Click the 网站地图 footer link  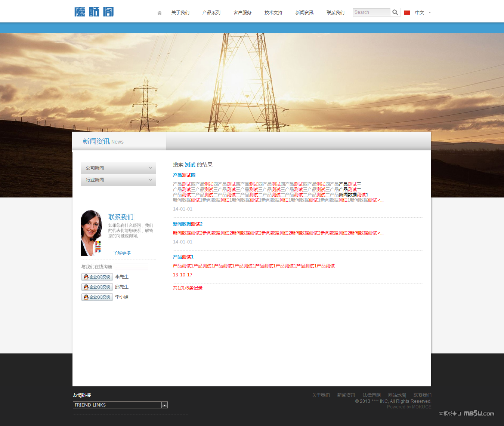click(397, 395)
